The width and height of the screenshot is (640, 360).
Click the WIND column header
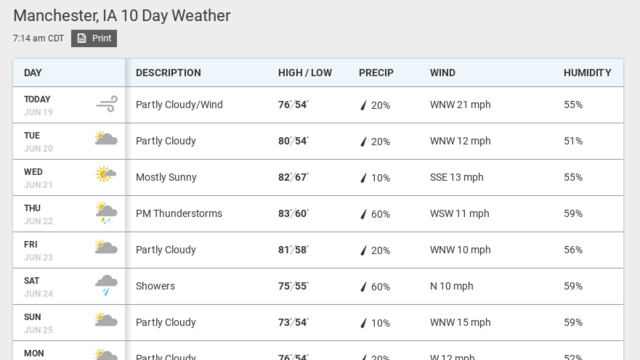pyautogui.click(x=442, y=73)
